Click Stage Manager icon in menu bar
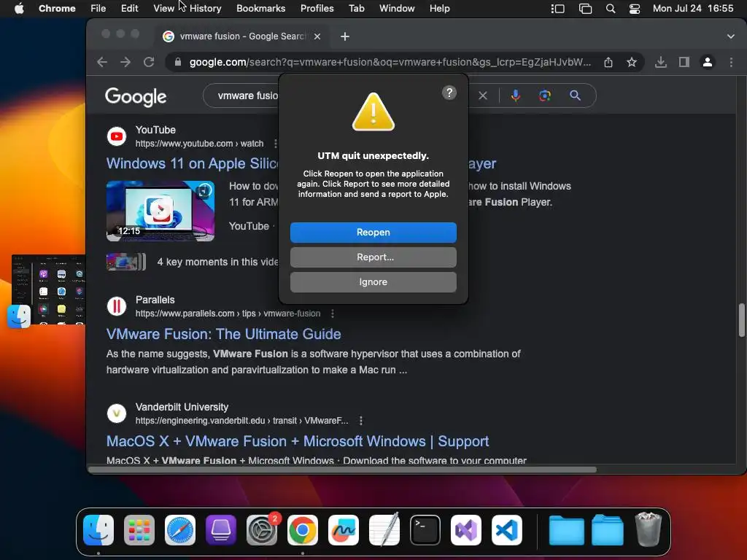This screenshot has width=747, height=560. click(557, 9)
